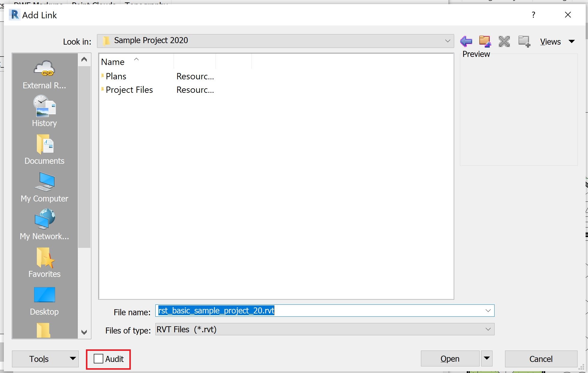Open the Tools menu button

click(x=45, y=359)
